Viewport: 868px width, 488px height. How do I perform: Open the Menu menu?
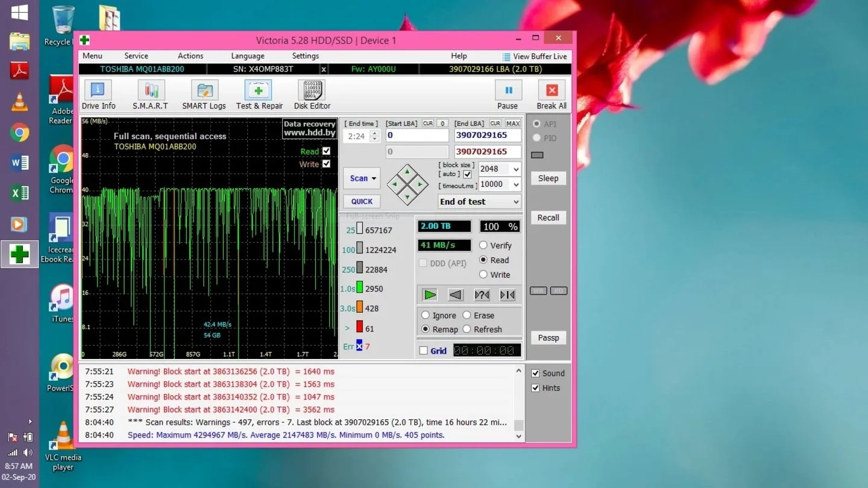tap(92, 56)
